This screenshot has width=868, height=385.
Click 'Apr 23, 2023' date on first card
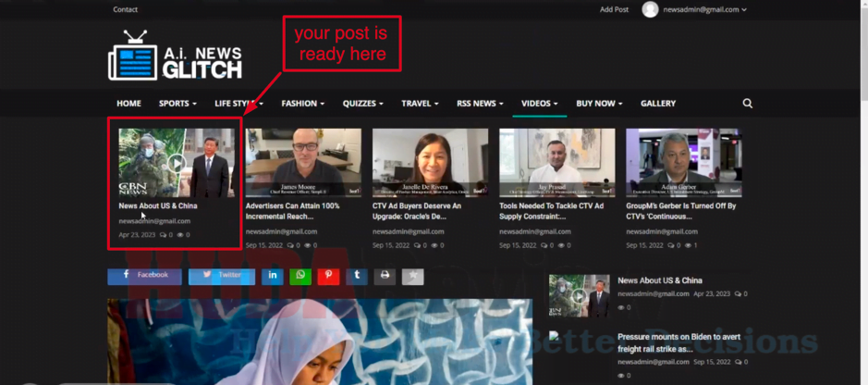pos(138,235)
